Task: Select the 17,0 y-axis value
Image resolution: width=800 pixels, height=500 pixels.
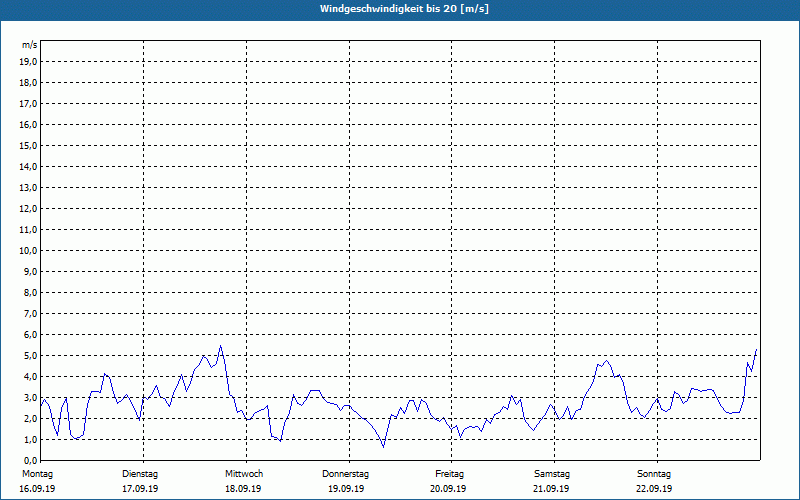Action: (28, 104)
